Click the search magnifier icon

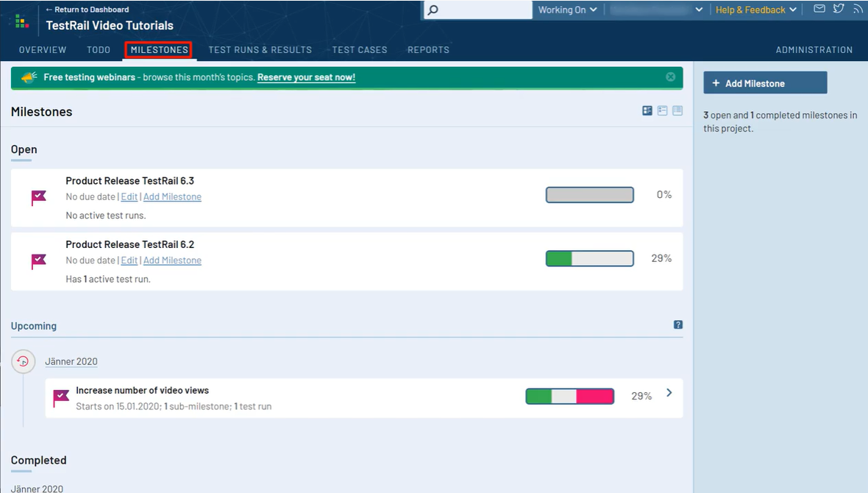(x=433, y=10)
